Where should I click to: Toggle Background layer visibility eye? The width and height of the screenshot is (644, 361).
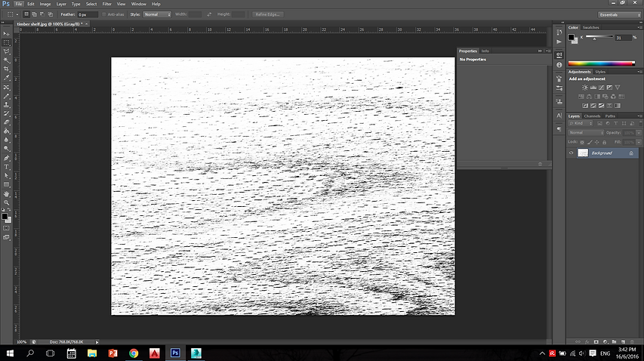click(x=571, y=153)
